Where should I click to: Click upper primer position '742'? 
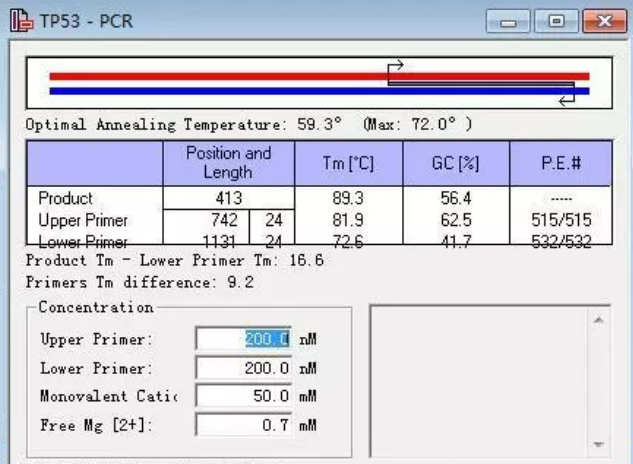pyautogui.click(x=224, y=220)
